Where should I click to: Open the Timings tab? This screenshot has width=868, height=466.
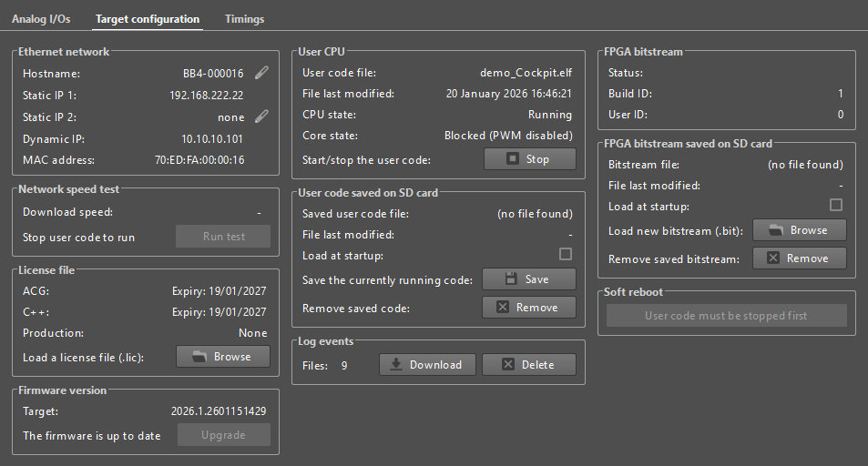245,19
